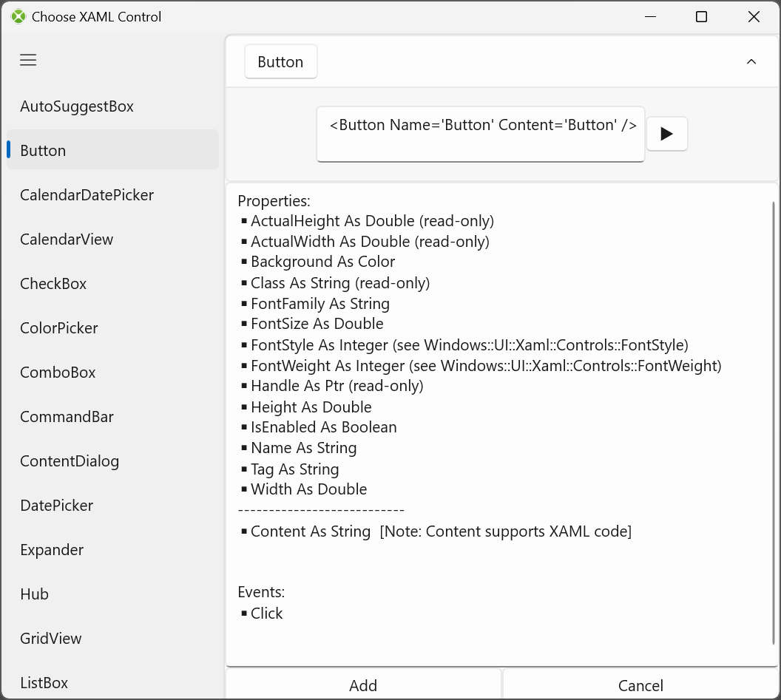
Task: Collapse the Button preview panel chevron
Action: (751, 62)
